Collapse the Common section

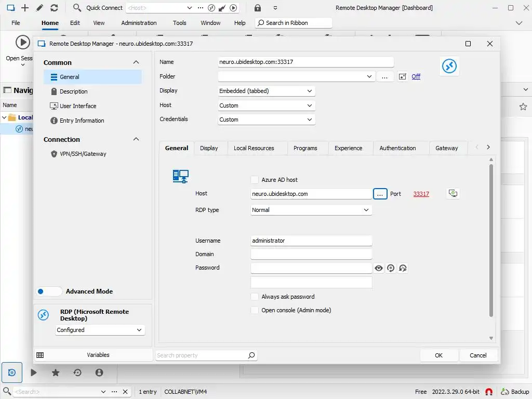(x=136, y=62)
